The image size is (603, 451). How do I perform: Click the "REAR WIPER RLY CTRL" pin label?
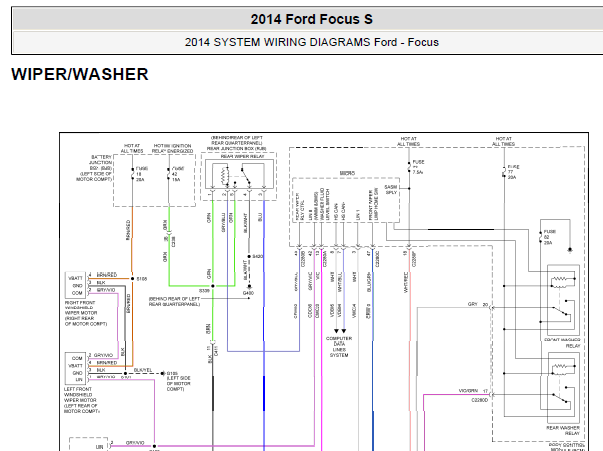300,206
